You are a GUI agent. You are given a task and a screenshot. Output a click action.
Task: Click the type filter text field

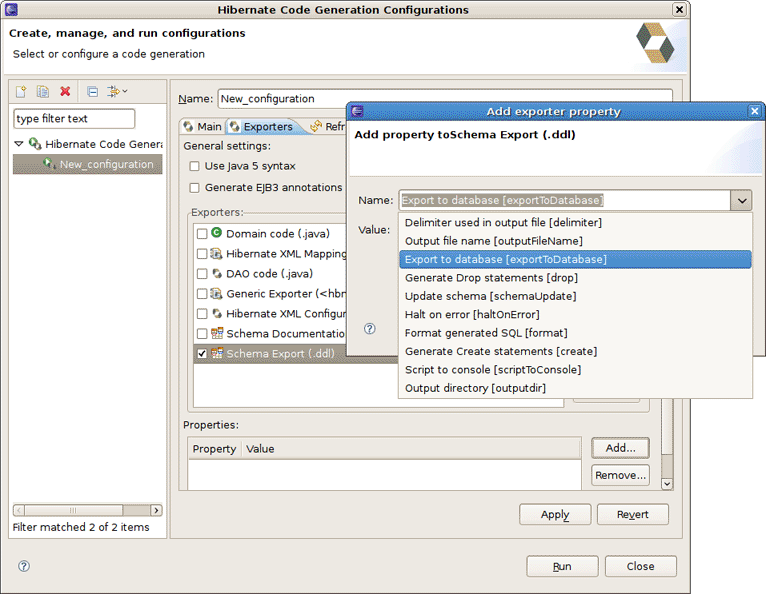74,119
